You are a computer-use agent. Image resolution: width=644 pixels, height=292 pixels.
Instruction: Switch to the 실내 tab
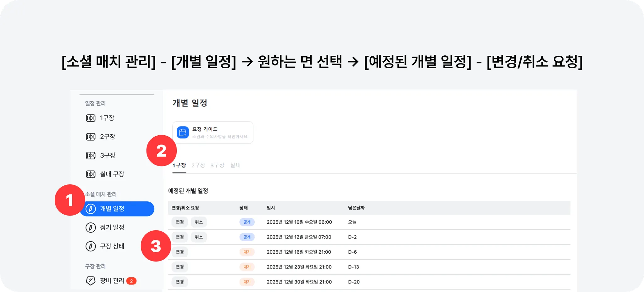(235, 165)
